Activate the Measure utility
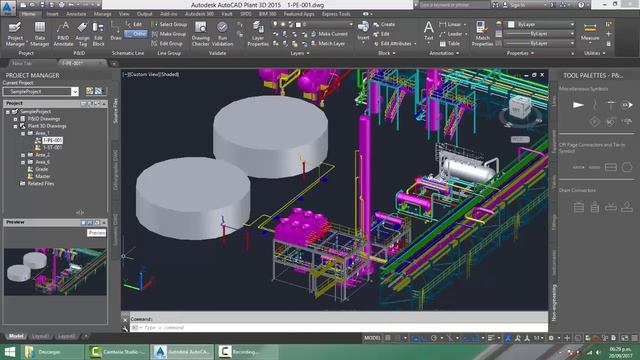The height and width of the screenshot is (360, 640). (590, 31)
